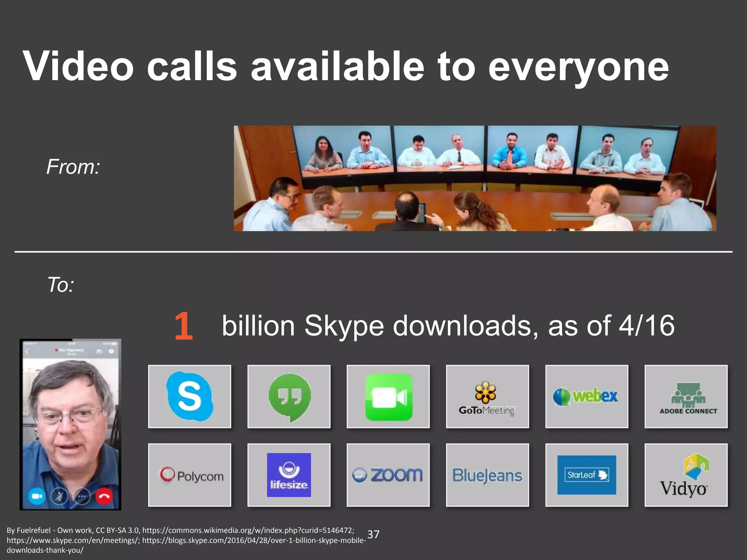
Task: Click the Zoom logo tile
Action: 388,475
